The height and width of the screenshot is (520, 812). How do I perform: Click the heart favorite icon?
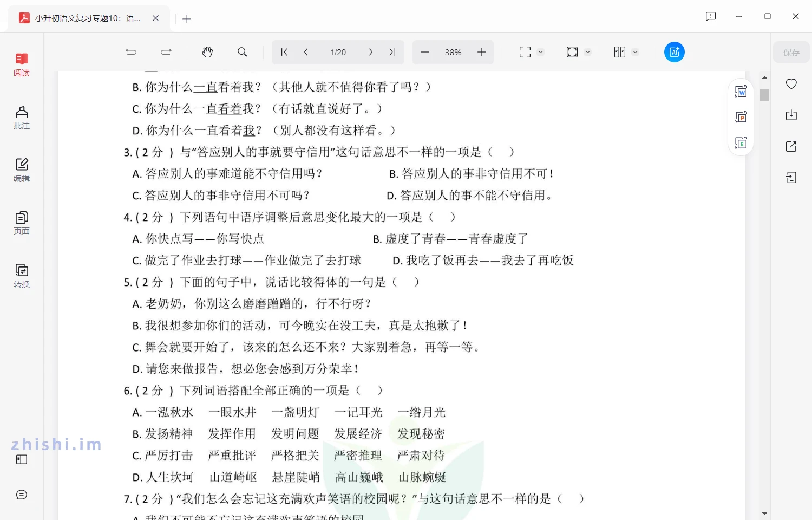tap(791, 83)
